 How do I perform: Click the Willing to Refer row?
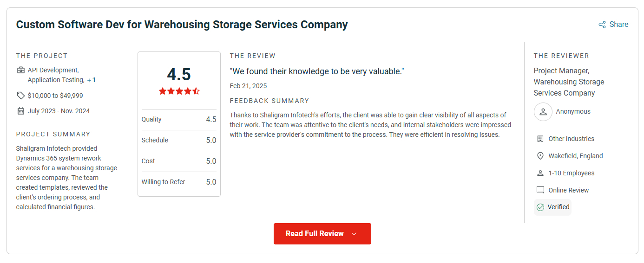179,182
